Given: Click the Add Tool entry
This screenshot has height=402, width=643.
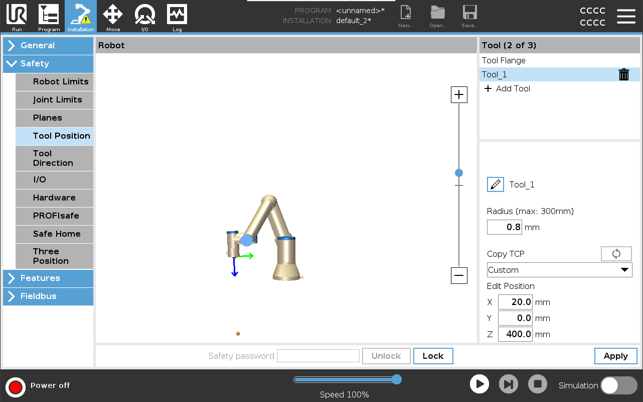Looking at the screenshot, I should click(x=512, y=89).
